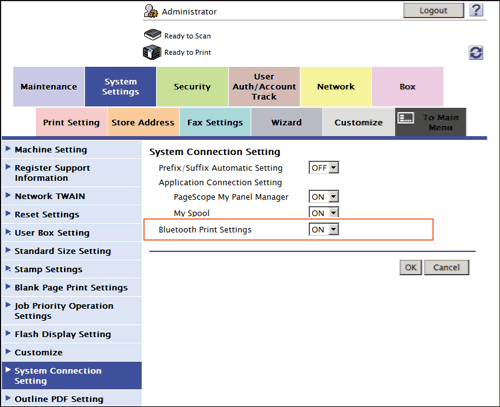The width and height of the screenshot is (500, 407).
Task: Switch to the Security tab
Action: [192, 87]
